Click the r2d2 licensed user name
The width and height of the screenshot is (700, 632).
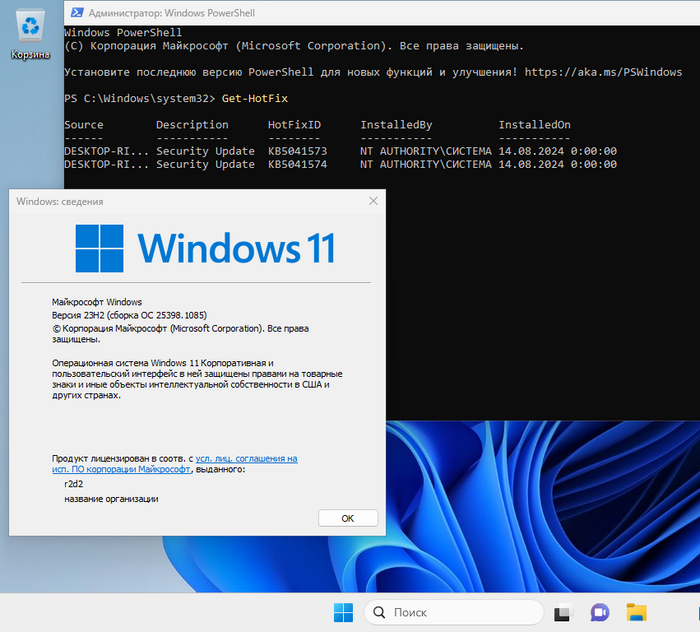coord(74,483)
